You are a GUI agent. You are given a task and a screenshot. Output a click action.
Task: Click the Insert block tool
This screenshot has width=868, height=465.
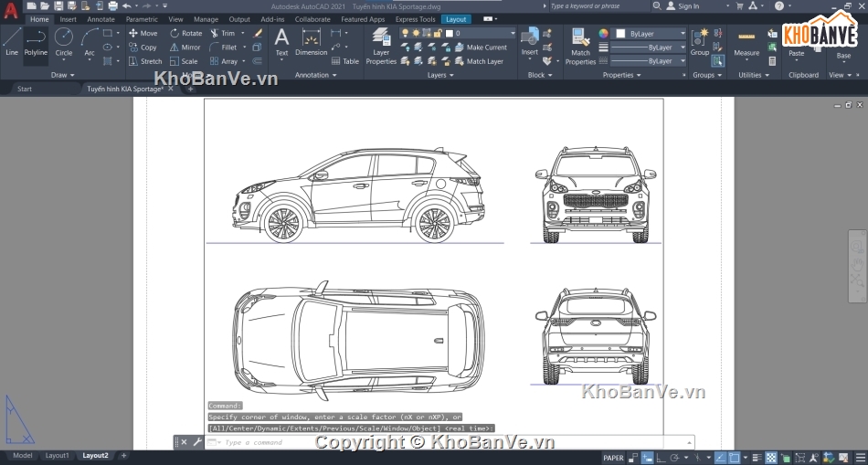click(x=530, y=43)
